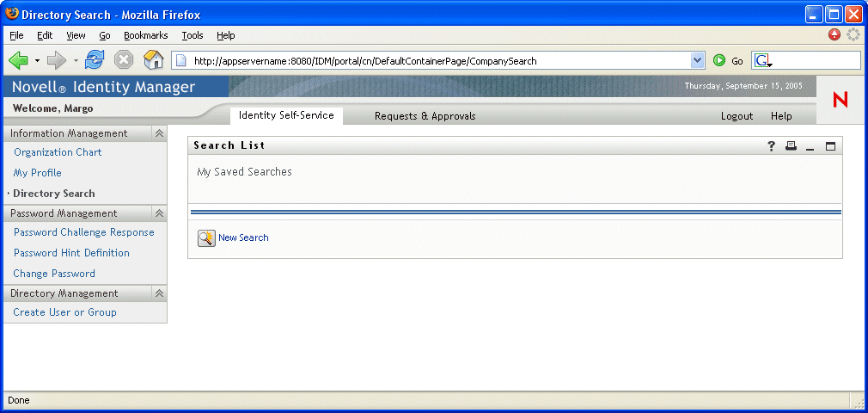Open Search List help question mark icon
868x413 pixels.
tap(771, 145)
